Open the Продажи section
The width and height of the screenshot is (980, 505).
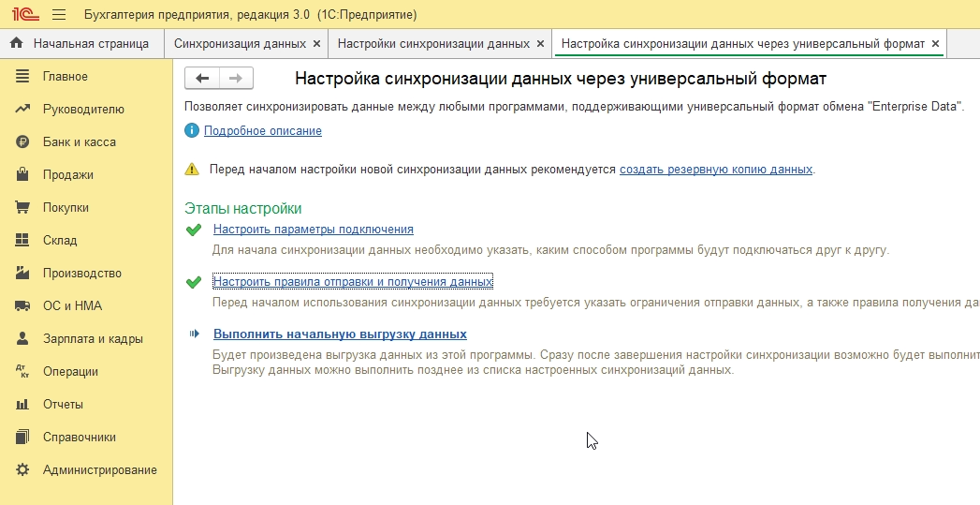coord(67,175)
